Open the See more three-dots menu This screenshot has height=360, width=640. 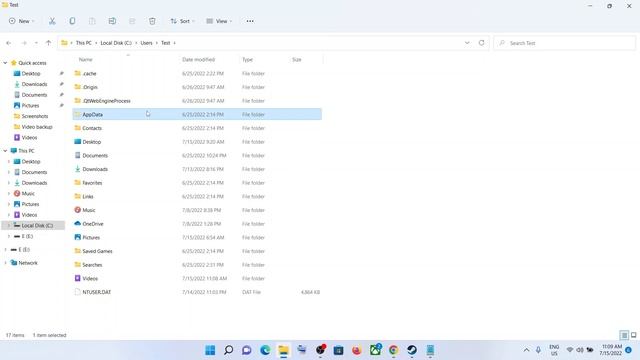(250, 21)
